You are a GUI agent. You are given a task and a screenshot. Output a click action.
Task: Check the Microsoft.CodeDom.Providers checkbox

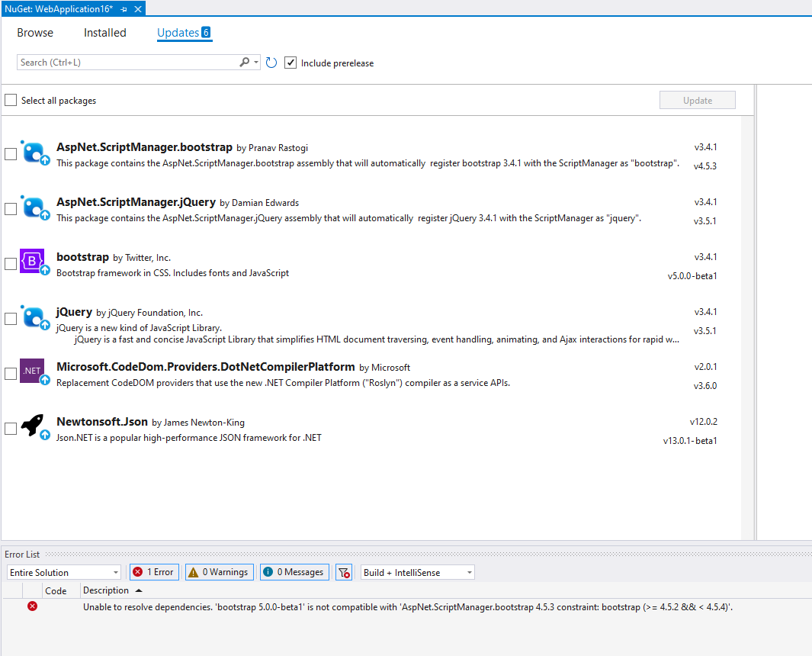coord(11,374)
